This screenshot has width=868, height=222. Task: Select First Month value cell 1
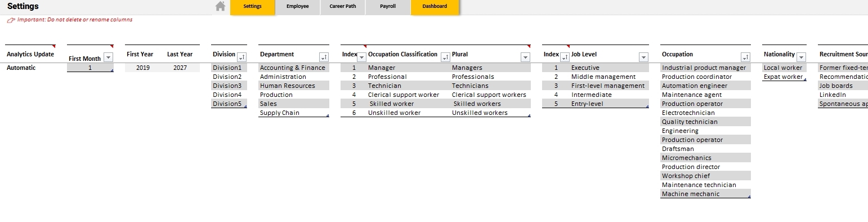pyautogui.click(x=90, y=68)
